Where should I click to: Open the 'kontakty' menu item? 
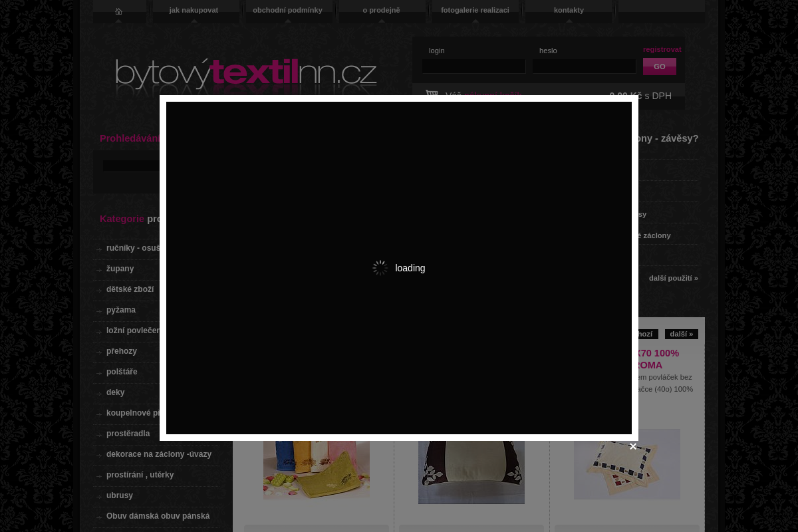point(569,10)
